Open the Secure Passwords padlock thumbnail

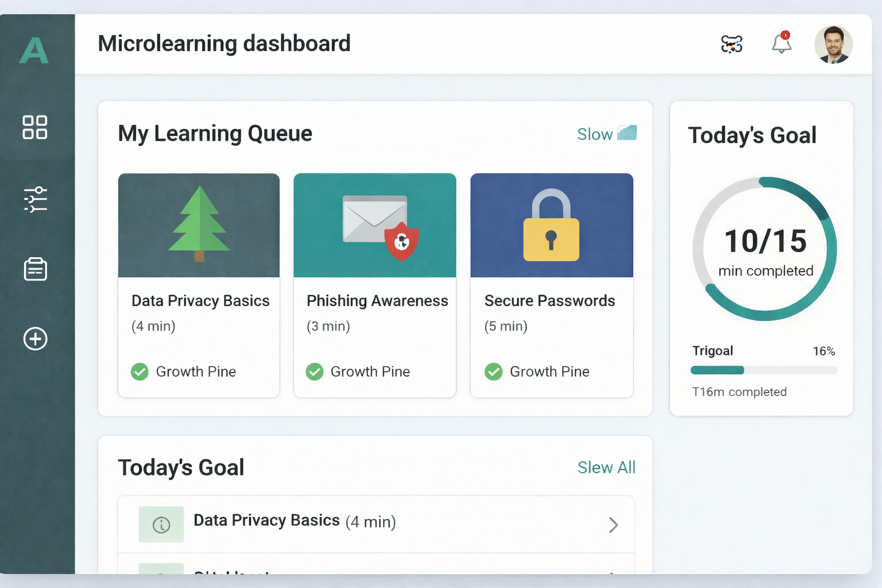pos(552,226)
